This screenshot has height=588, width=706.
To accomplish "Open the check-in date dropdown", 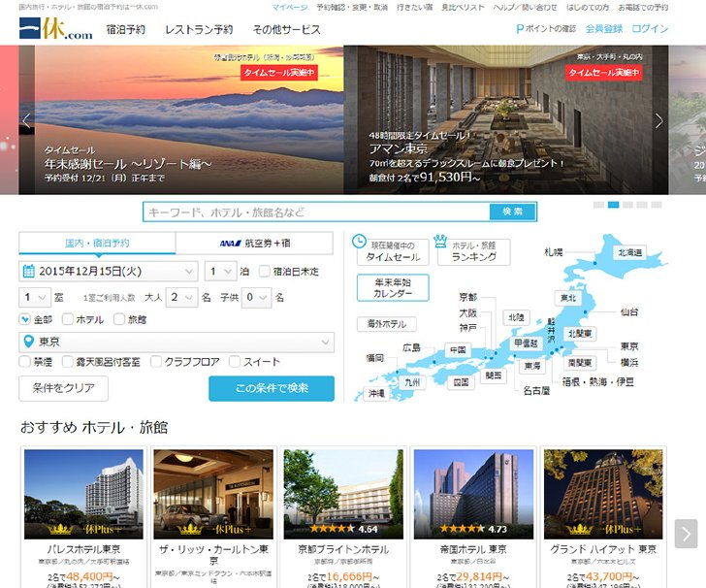I will 109,272.
